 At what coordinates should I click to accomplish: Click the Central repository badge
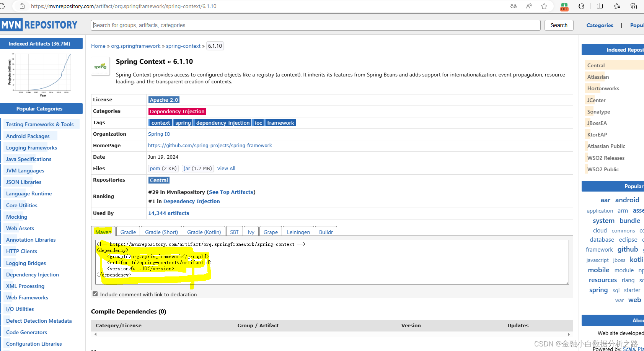point(159,180)
